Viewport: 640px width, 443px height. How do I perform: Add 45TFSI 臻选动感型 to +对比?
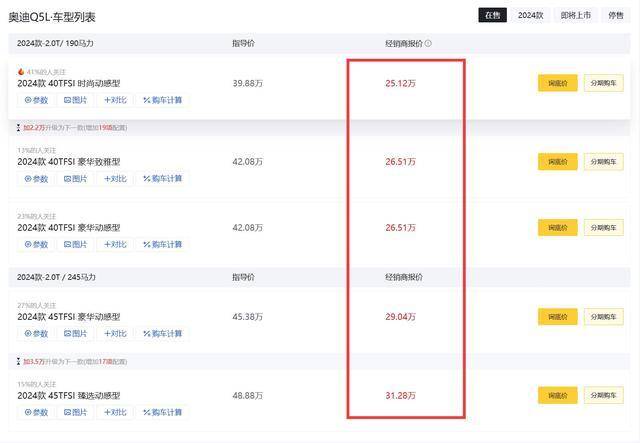[x=116, y=412]
